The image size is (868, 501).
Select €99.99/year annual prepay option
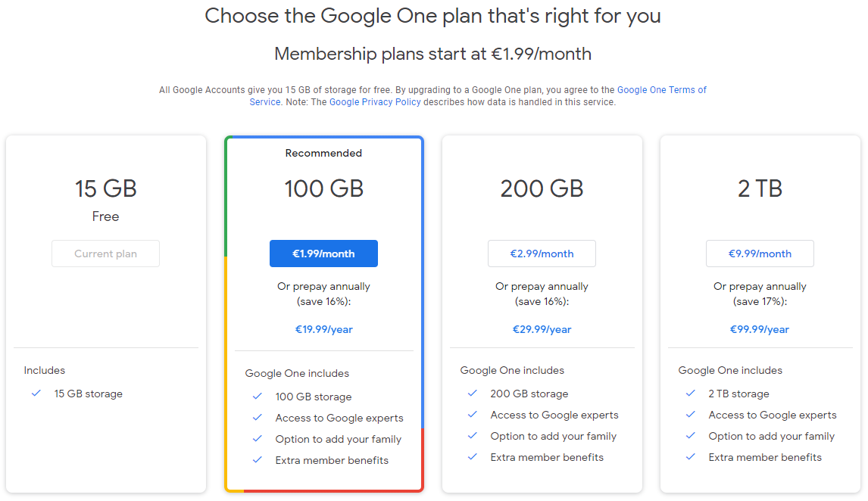(760, 329)
